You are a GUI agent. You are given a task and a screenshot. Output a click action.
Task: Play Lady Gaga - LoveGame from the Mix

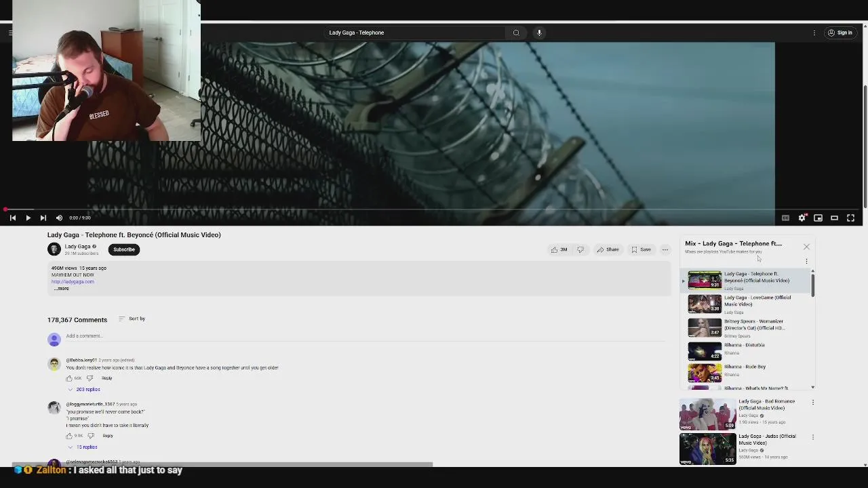click(746, 304)
